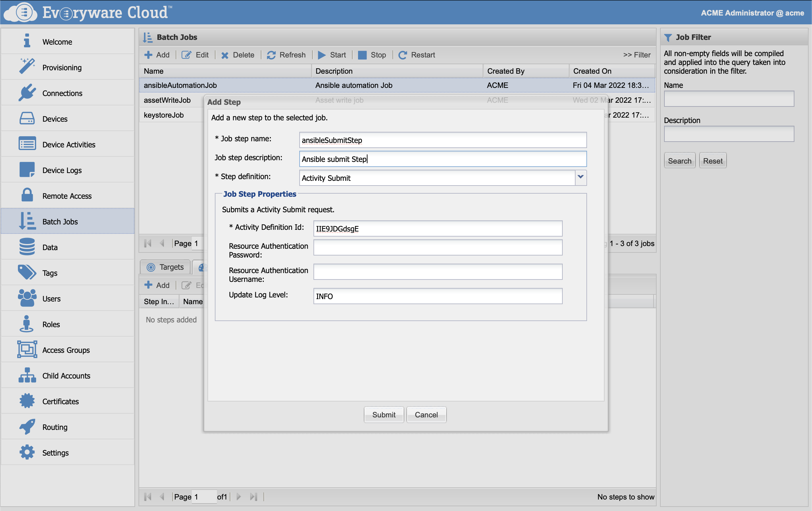Image resolution: width=812 pixels, height=511 pixels.
Task: Open Tags using the tag icon
Action: (27, 272)
